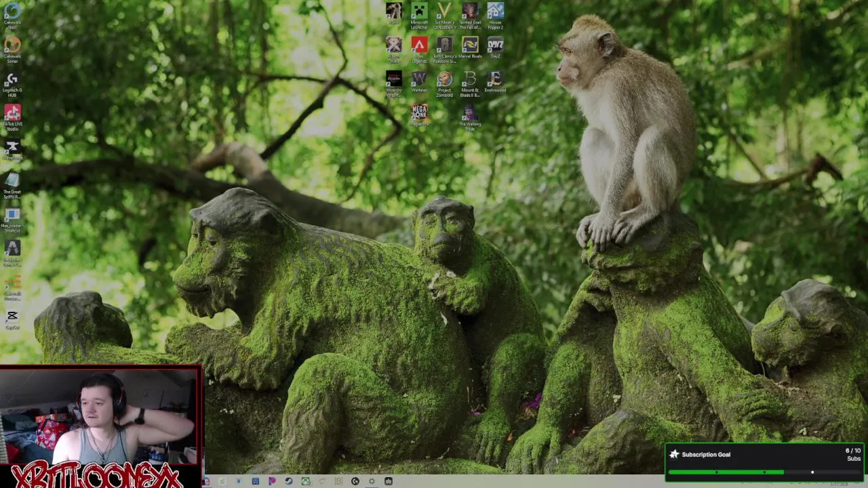Launch Sid Meier's Civilization V shortcut
Image resolution: width=868 pixels, height=488 pixels.
[444, 16]
